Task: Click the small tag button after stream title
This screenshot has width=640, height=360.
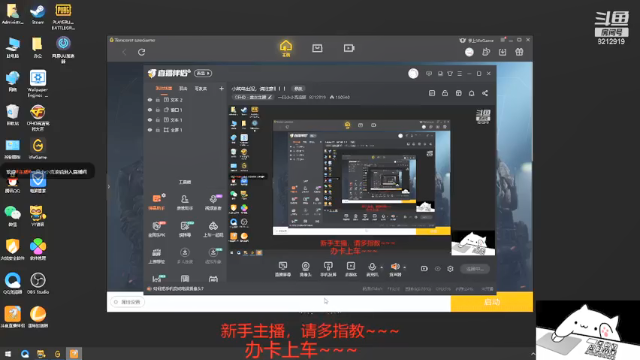Action: (298, 89)
